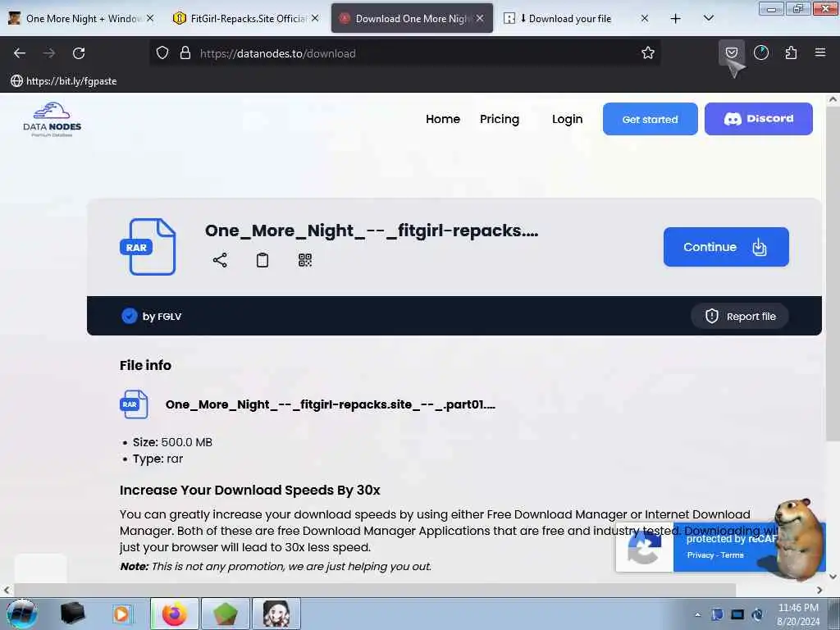Go back with the browser back arrow

20,53
